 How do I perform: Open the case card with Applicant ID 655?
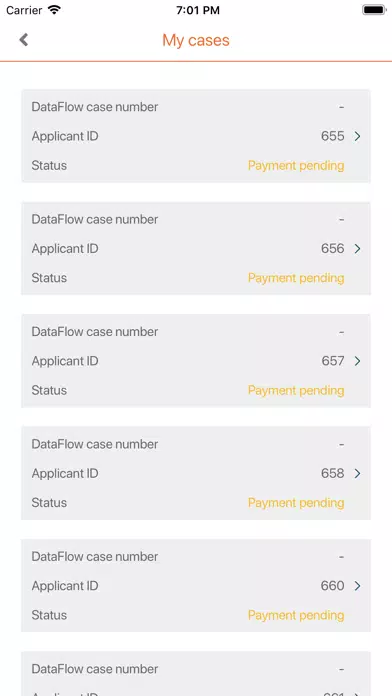point(196,136)
